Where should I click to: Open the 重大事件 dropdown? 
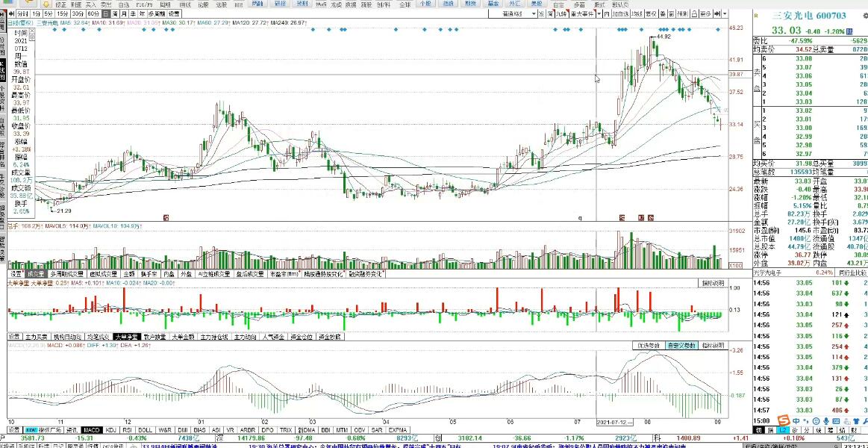pos(584,14)
